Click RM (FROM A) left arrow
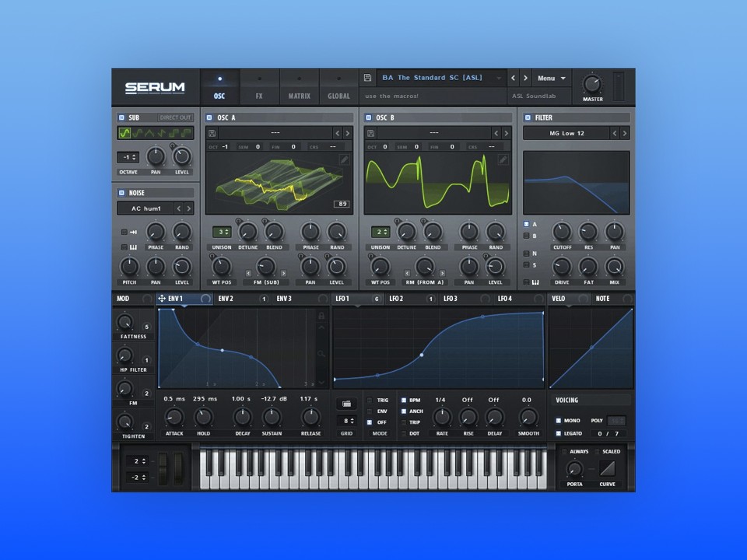Viewport: 747px width, 560px height. 407,273
